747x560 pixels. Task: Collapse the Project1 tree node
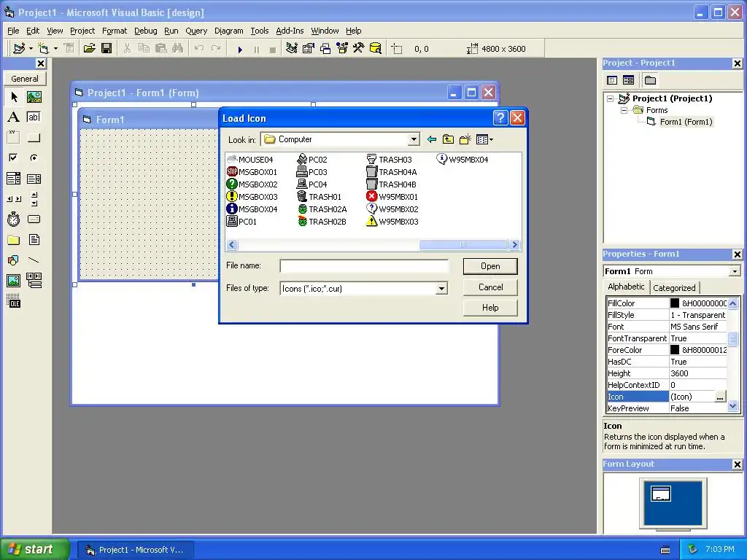pos(611,98)
